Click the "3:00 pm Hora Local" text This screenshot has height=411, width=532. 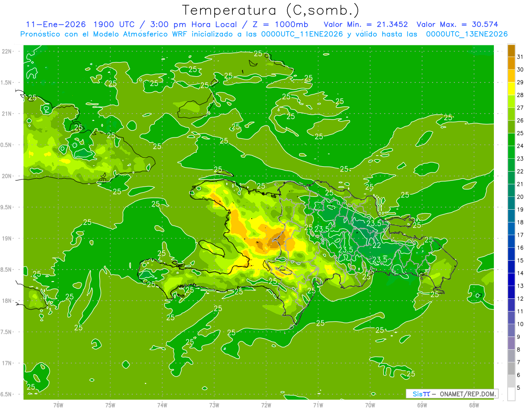[195, 24]
